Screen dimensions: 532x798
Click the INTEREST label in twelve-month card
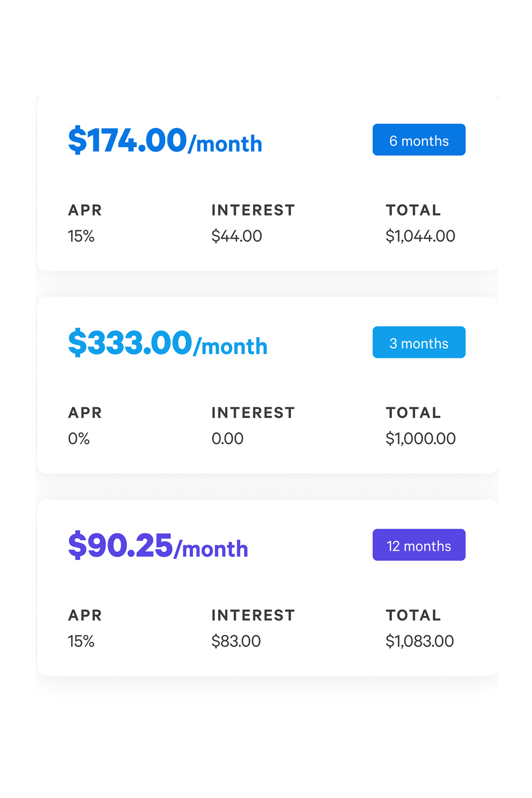pyautogui.click(x=253, y=615)
